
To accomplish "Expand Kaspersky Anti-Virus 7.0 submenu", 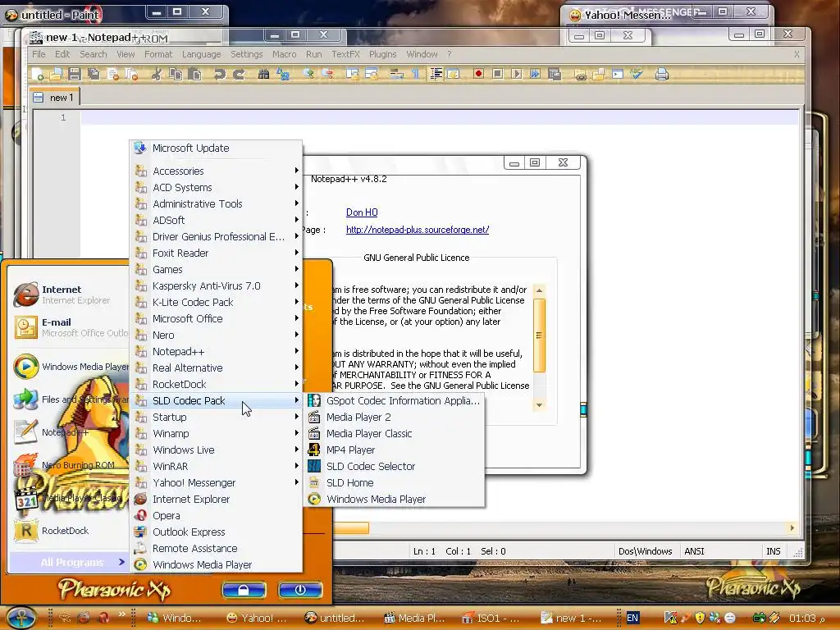I will click(217, 285).
